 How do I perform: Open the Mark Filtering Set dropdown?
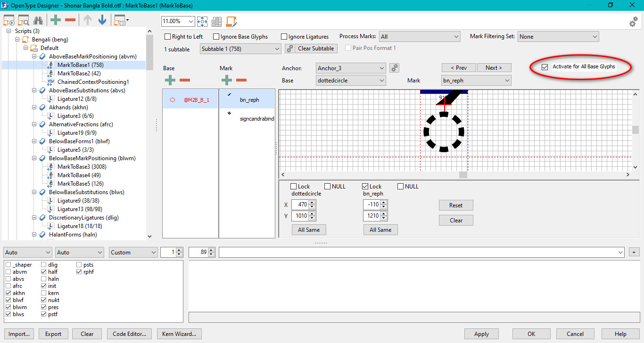click(x=558, y=37)
